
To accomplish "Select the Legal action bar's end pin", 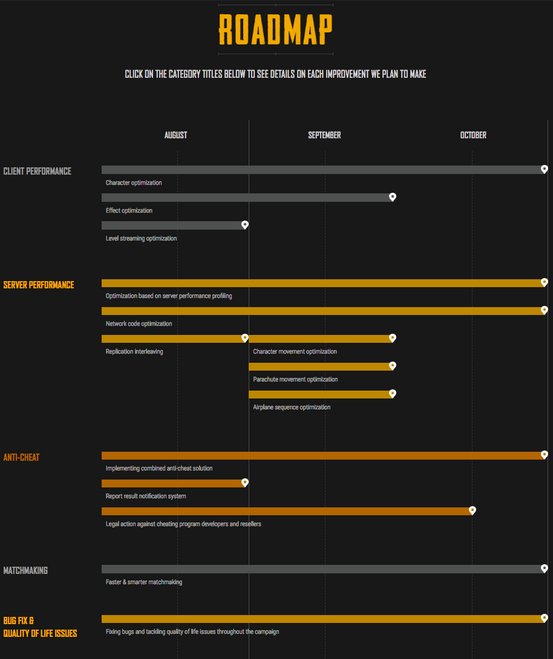I will click(x=472, y=510).
